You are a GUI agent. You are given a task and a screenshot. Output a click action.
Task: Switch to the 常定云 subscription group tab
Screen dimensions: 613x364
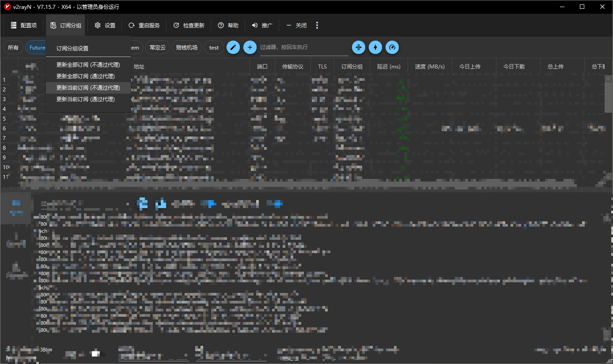157,48
